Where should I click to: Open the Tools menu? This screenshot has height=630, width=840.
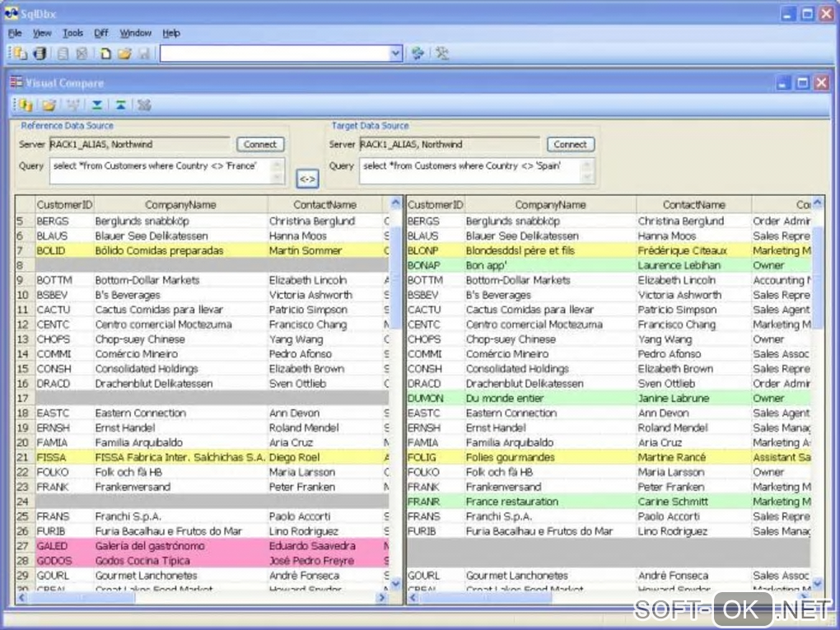(72, 33)
